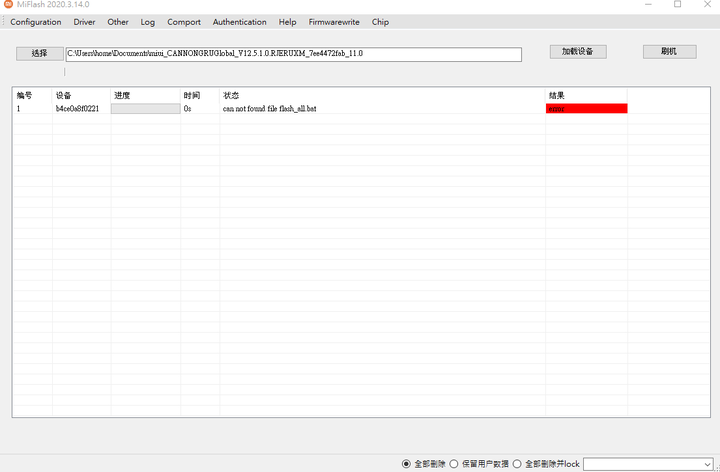Open the Firmwarewrite menu
The image size is (720, 472).
tap(334, 22)
